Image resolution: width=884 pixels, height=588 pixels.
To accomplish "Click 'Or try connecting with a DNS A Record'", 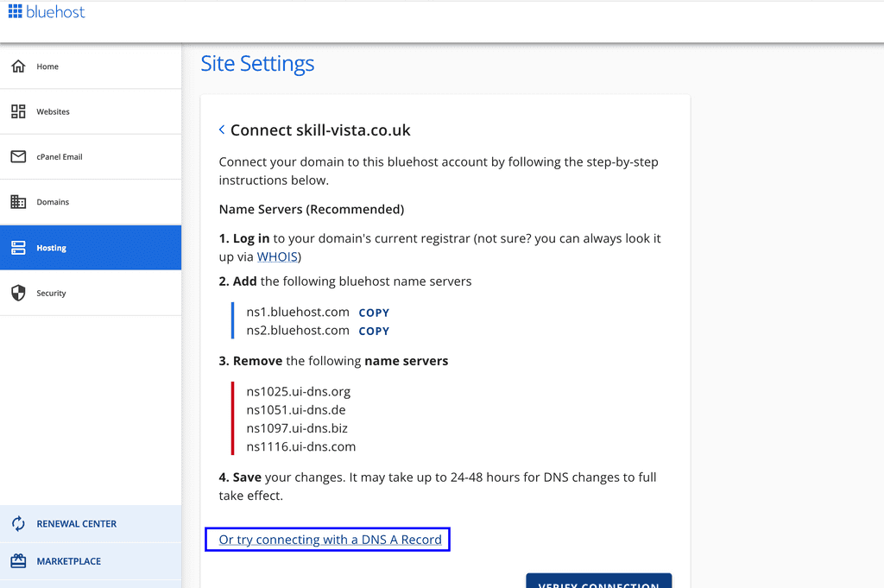I will click(x=331, y=540).
